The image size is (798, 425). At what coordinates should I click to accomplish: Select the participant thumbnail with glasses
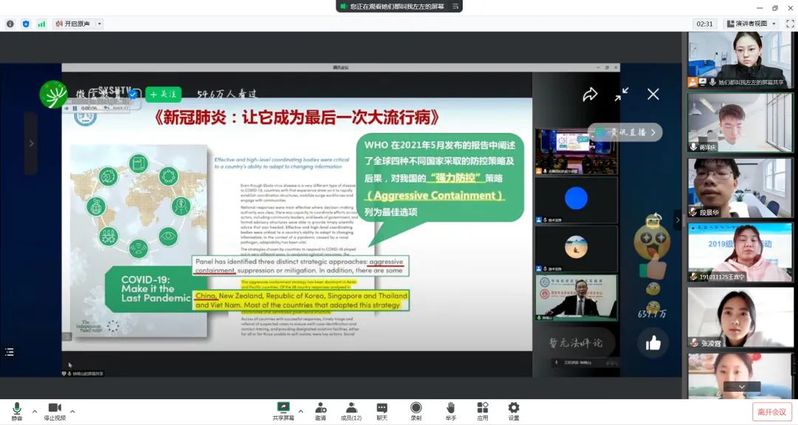pos(739,187)
